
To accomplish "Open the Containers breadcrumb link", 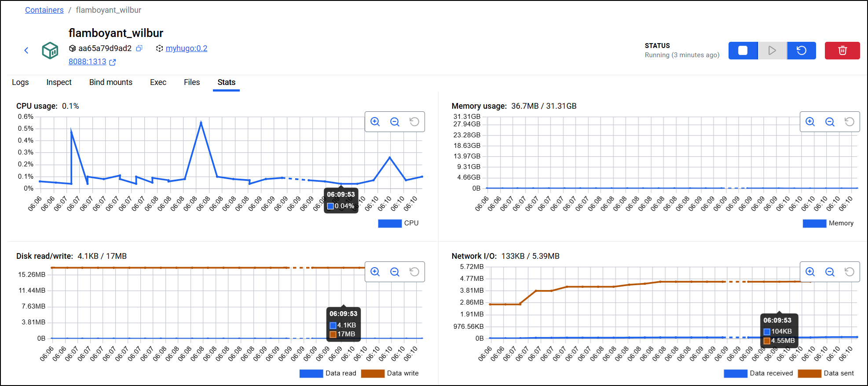I will tap(44, 10).
